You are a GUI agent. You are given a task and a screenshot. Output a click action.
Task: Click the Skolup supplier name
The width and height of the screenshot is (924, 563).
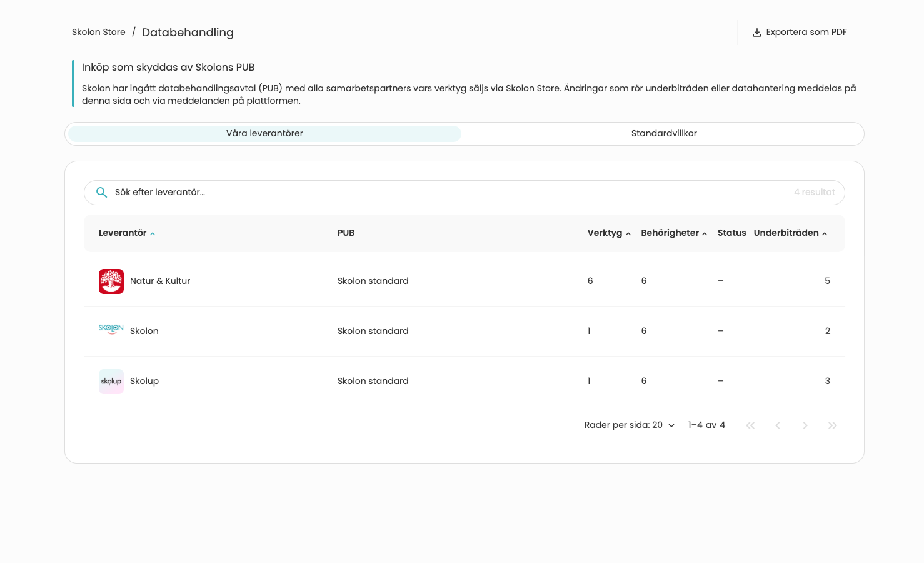tap(144, 381)
